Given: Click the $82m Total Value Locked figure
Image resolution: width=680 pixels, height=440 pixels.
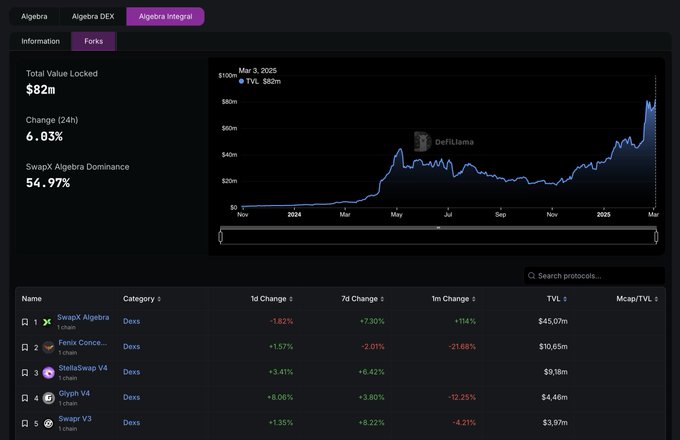Looking at the screenshot, I should coord(40,90).
